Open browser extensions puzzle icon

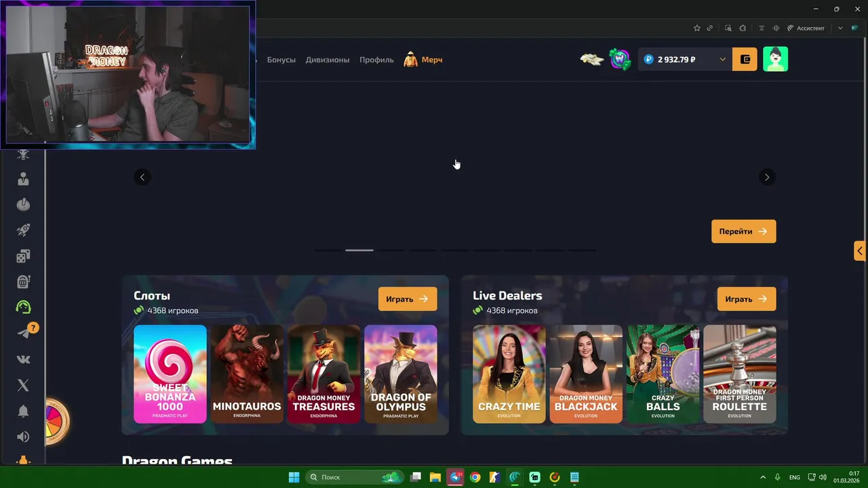click(x=743, y=28)
